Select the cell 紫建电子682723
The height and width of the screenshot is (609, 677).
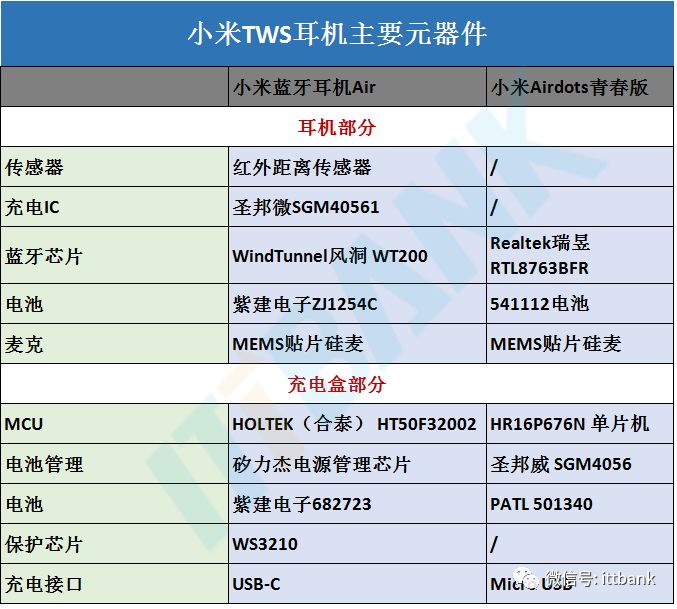(357, 504)
